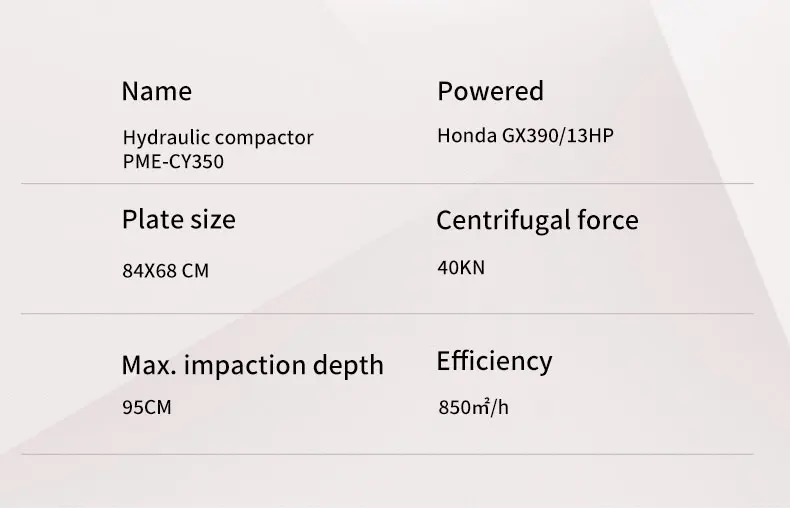
Task: Click the PME-CY350 model number
Action: [x=173, y=161]
